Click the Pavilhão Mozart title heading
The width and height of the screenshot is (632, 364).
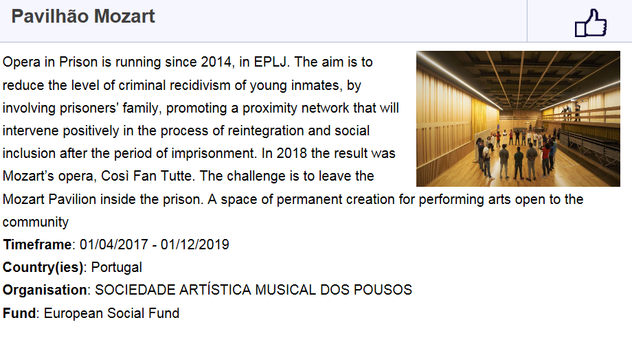[83, 16]
